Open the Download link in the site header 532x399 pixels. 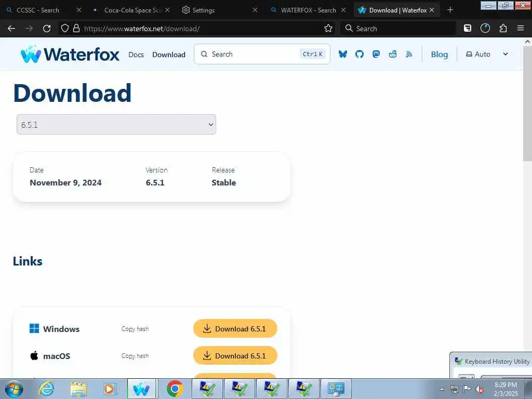[169, 55]
